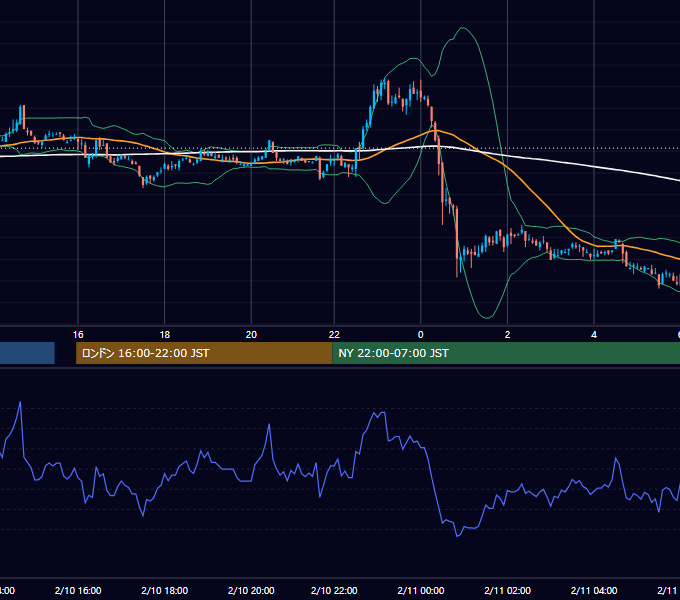The height and width of the screenshot is (600, 680).
Task: Click the 20 hour label on price chart
Action: point(252,334)
